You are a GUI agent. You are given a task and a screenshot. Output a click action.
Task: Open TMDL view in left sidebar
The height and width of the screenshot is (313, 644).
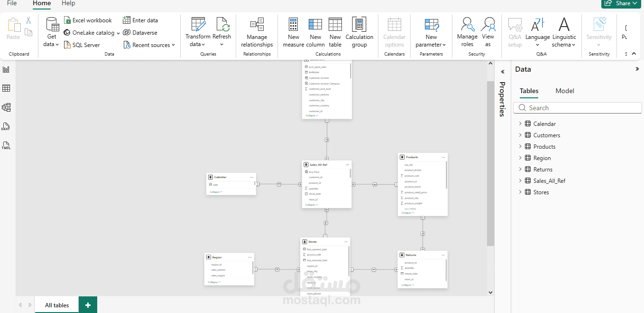tap(6, 145)
